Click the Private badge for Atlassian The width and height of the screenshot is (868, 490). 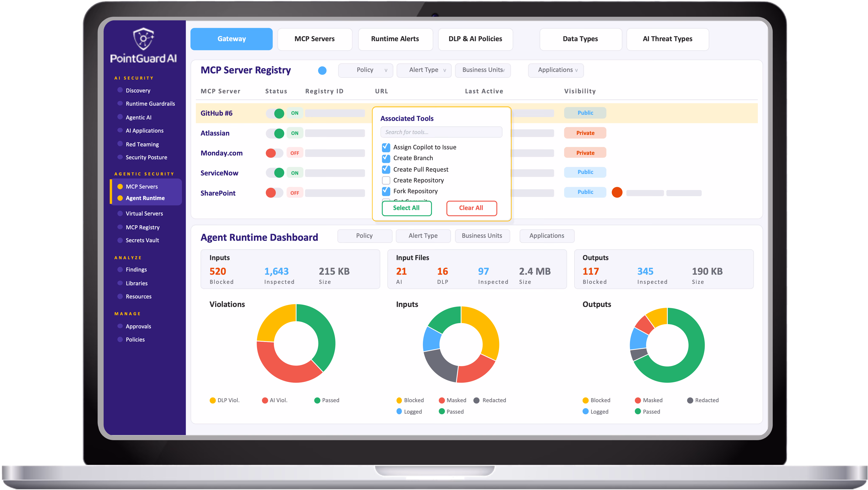pos(585,133)
